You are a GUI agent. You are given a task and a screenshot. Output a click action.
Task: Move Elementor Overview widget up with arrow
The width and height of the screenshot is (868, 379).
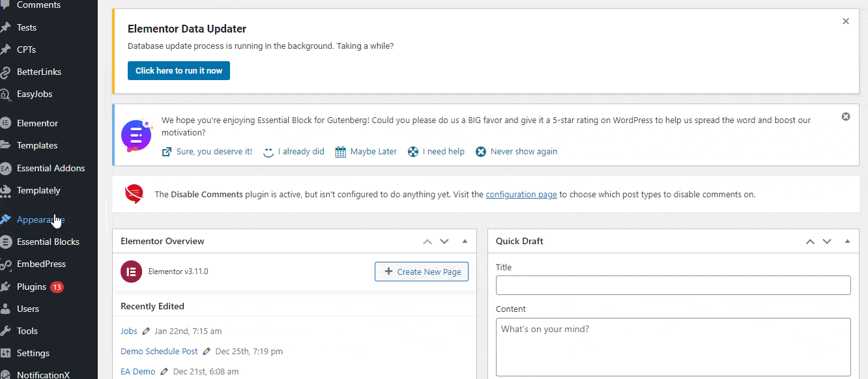coord(427,242)
